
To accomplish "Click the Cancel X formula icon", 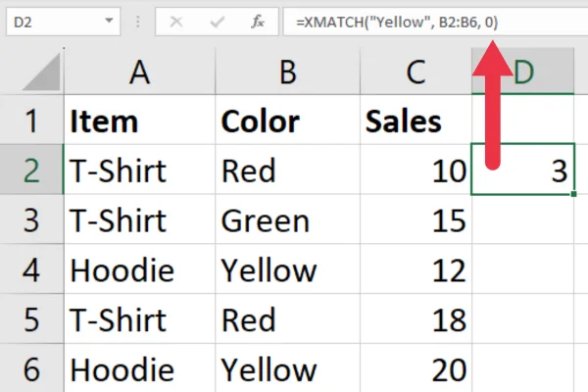I will (175, 22).
